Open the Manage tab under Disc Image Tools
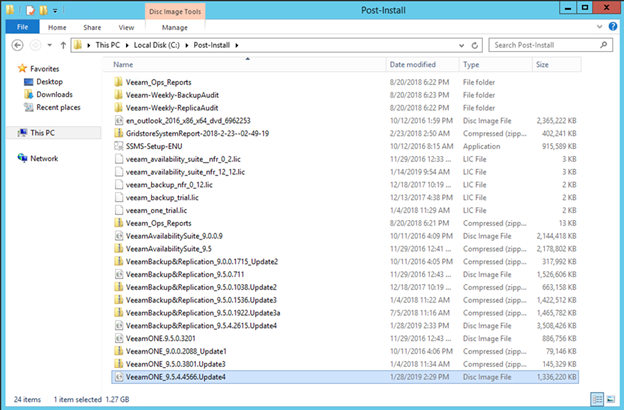This screenshot has width=624, height=410. point(175,27)
